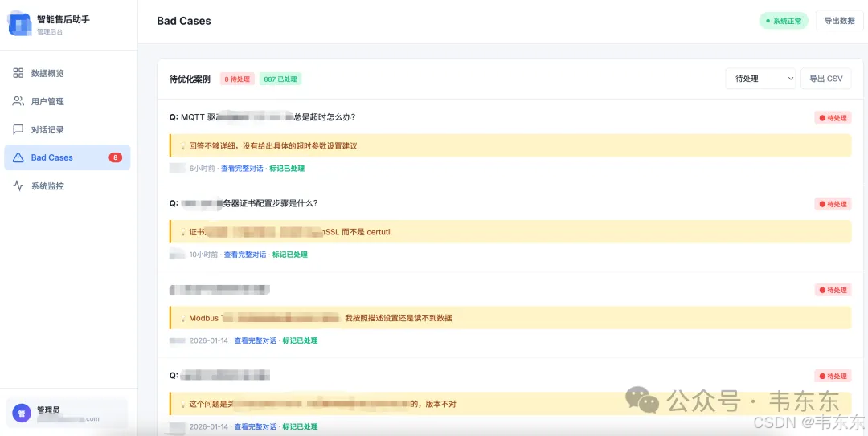Click the Bad Cases warning triangle icon
The height and width of the screenshot is (436, 868).
(x=18, y=157)
